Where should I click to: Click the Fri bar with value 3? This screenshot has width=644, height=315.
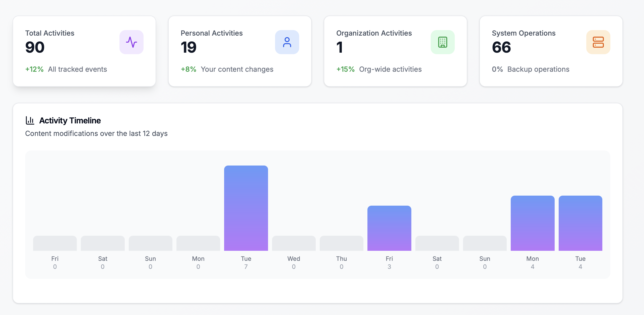[x=389, y=228]
